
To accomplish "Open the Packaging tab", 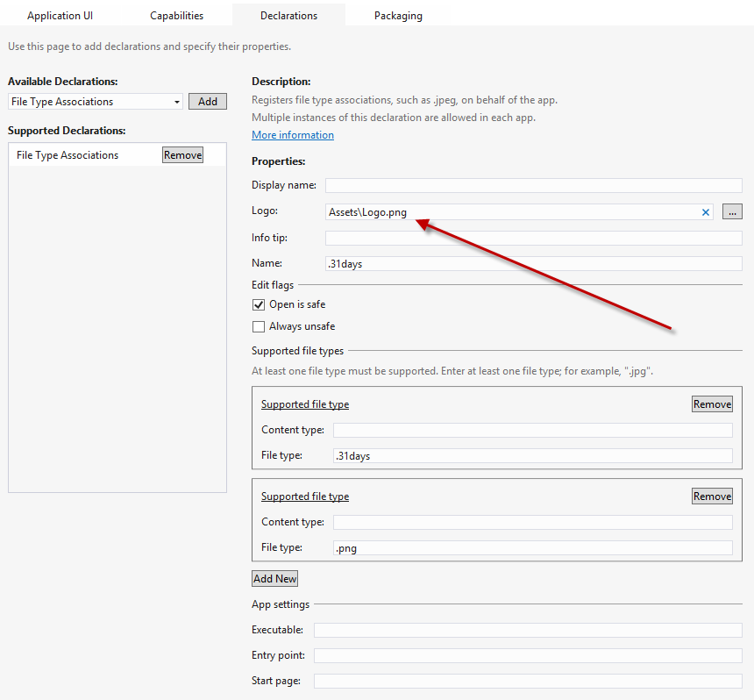I will click(397, 16).
